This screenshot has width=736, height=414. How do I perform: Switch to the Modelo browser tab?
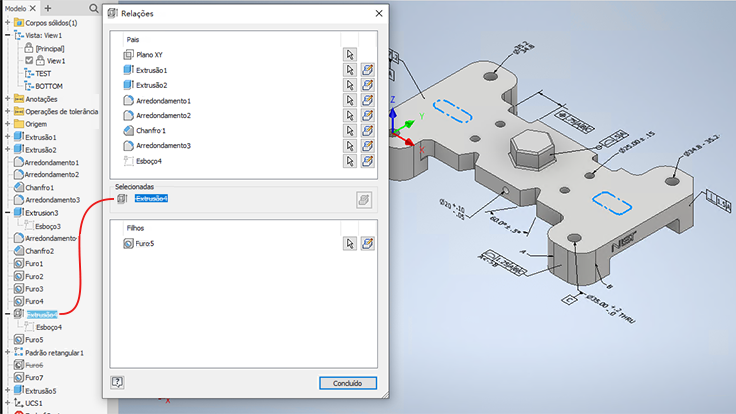pyautogui.click(x=15, y=8)
